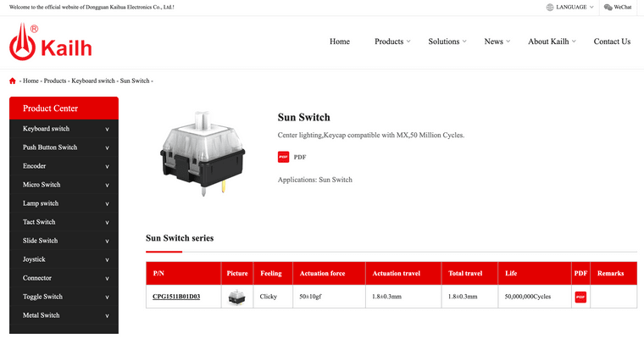This screenshot has width=644, height=339.
Task: Click Keyboard switch in the breadcrumb
Action: click(93, 81)
